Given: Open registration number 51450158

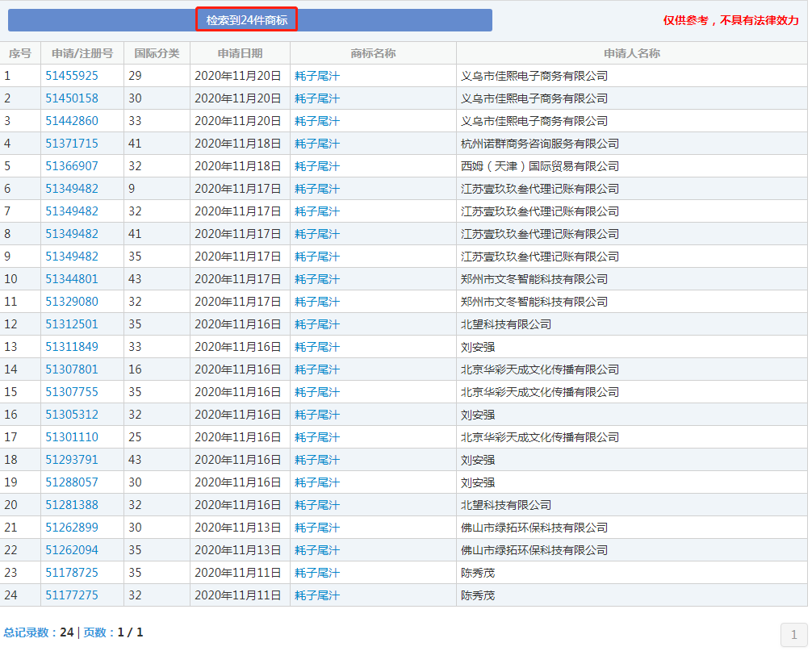Looking at the screenshot, I should (72, 98).
